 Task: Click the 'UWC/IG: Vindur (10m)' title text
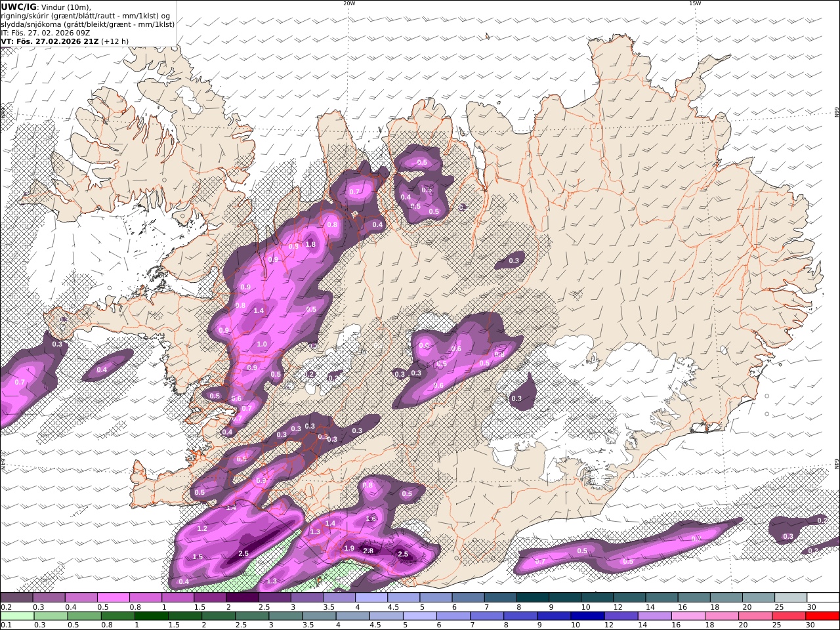45,7
